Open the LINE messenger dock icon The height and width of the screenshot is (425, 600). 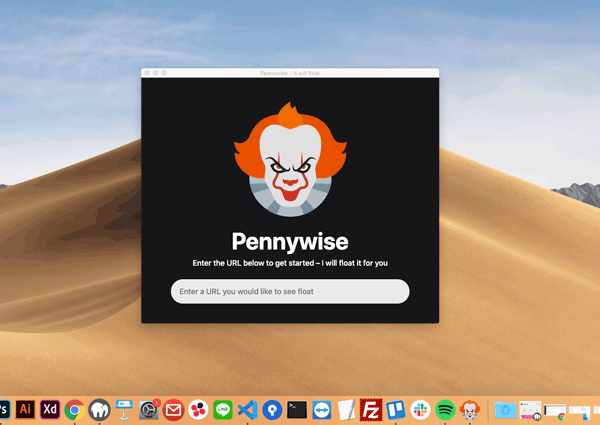tap(223, 410)
